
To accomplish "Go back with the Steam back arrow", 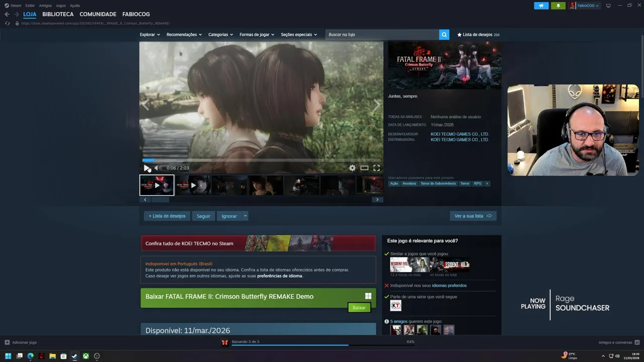I will pos(7,15).
